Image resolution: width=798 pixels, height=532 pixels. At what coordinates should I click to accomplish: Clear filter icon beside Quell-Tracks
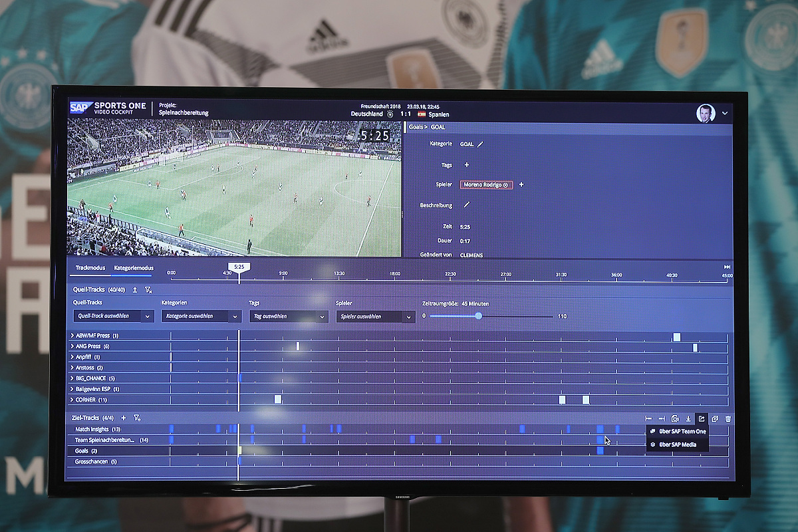[148, 290]
